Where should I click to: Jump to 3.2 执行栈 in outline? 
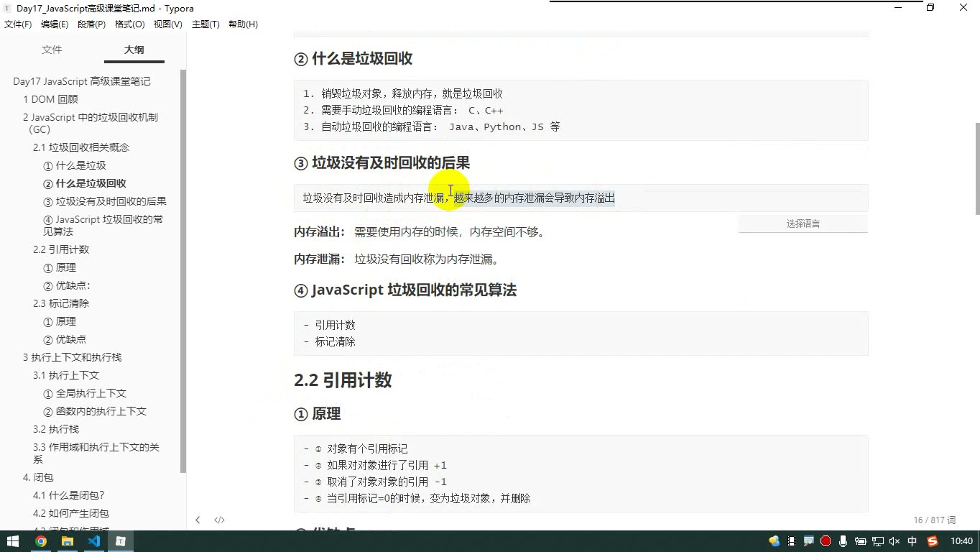click(56, 429)
